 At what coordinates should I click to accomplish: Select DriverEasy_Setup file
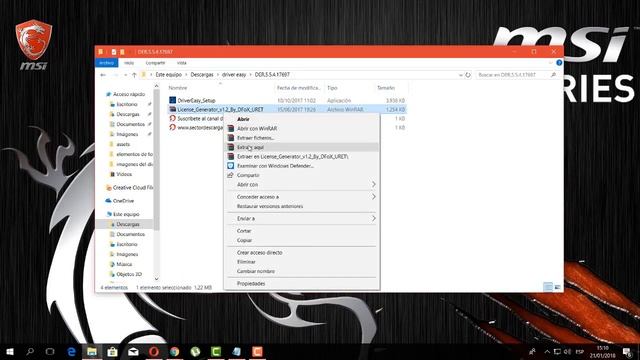coord(196,100)
